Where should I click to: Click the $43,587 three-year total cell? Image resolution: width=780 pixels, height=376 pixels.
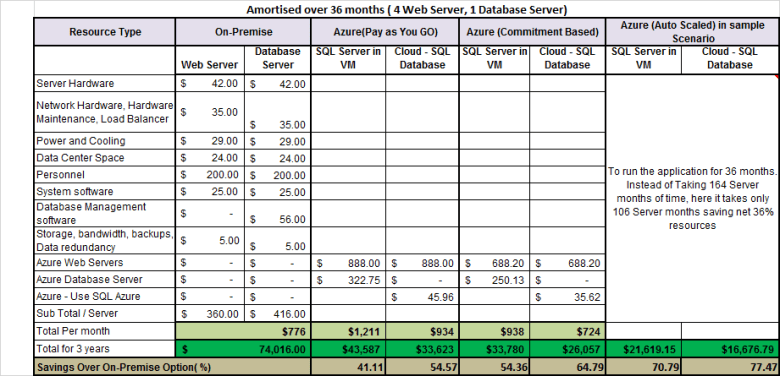pos(348,349)
